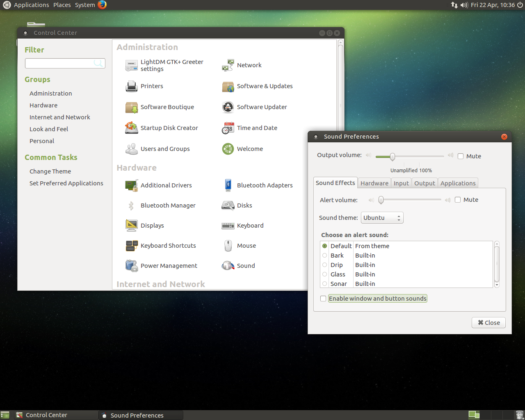Select the Look and Feel group
525x420 pixels.
pyautogui.click(x=49, y=129)
